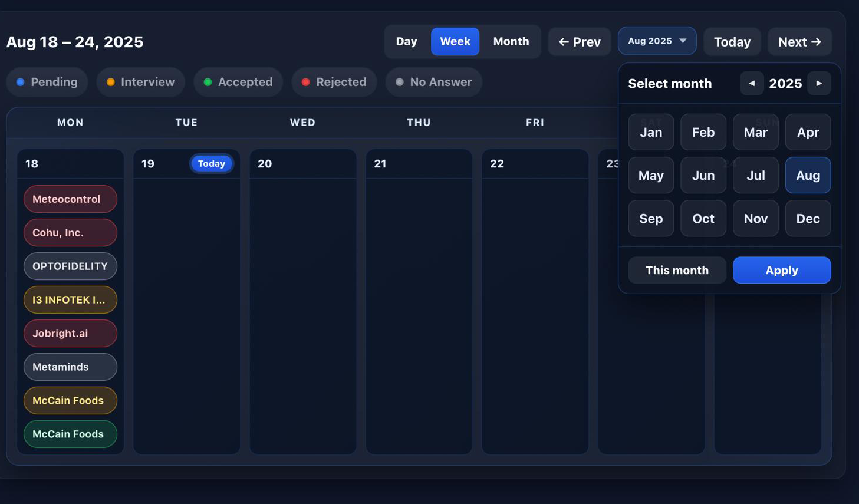Advance to next year in month picker
This screenshot has width=859, height=504.
point(819,83)
